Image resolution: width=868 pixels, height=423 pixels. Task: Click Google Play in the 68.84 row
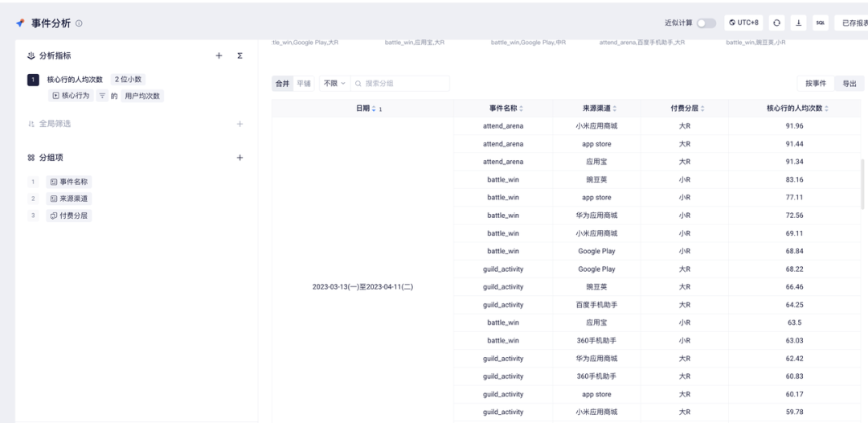tap(596, 252)
